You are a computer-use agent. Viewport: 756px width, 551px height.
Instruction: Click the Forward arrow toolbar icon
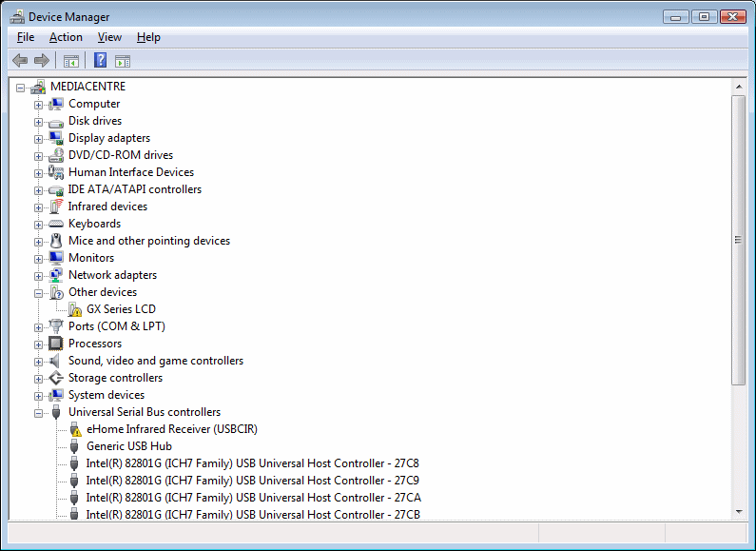point(42,61)
